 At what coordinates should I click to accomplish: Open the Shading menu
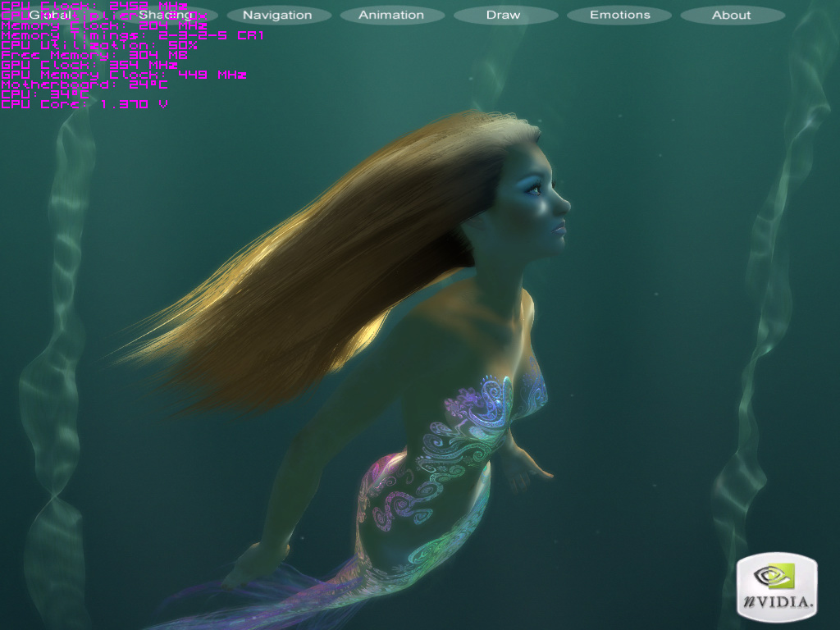pos(166,15)
